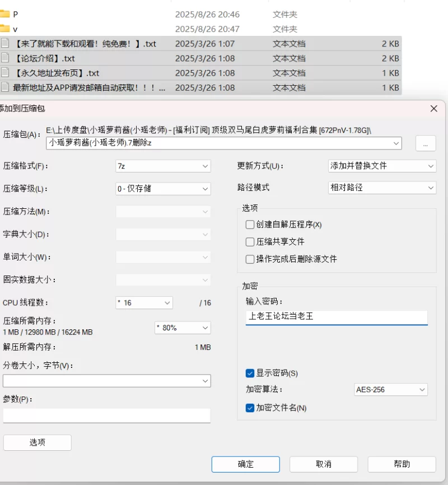Uncheck 显示密码 checkbox
Viewport: 448px width, 485px height.
(x=250, y=373)
